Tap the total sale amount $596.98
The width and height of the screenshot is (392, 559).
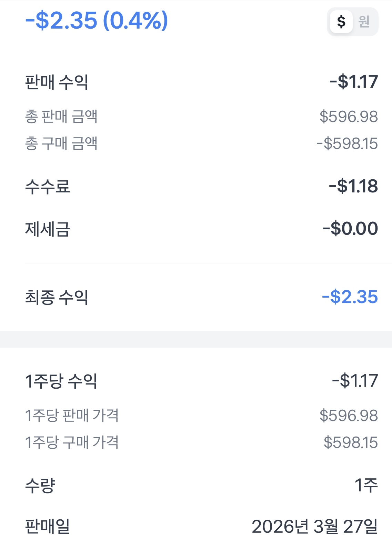[x=349, y=117]
